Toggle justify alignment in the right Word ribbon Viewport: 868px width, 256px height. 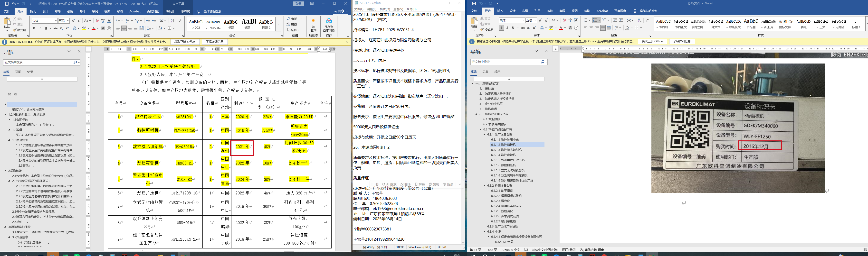click(603, 28)
